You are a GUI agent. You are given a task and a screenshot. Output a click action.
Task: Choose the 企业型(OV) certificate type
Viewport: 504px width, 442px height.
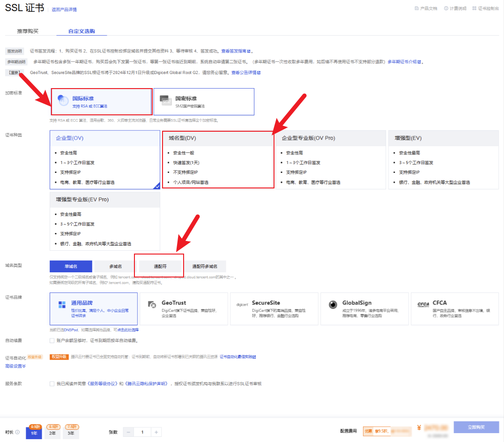point(105,159)
